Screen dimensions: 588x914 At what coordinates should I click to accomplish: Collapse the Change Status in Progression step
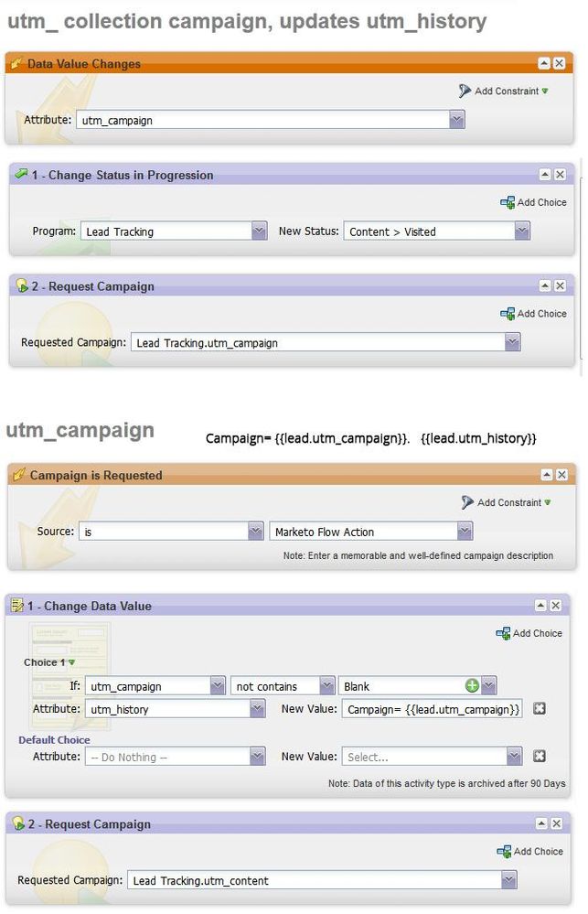pyautogui.click(x=545, y=174)
